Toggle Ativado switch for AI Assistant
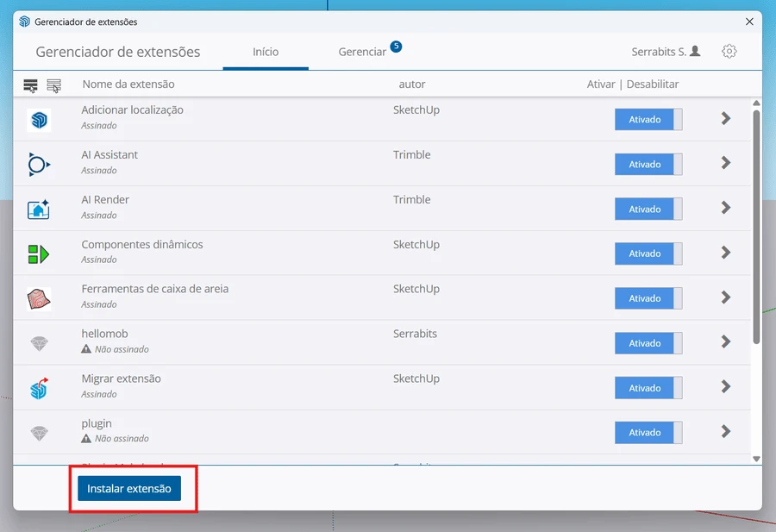The width and height of the screenshot is (776, 532). click(x=648, y=165)
